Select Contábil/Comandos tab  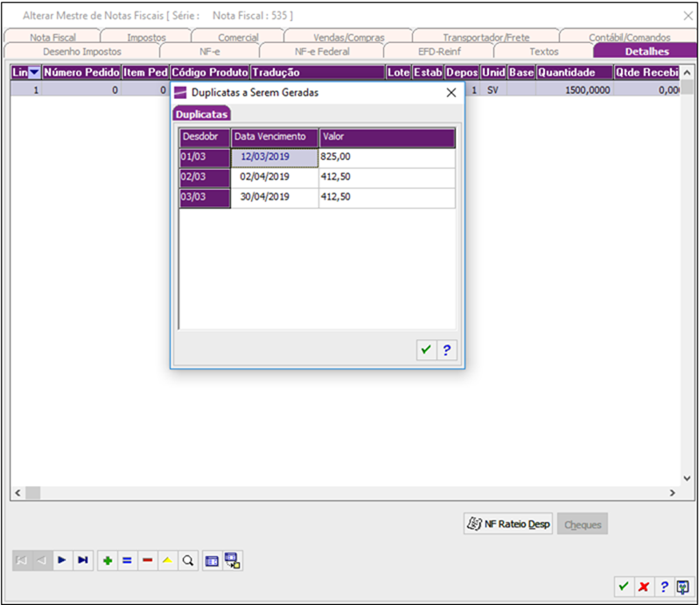tap(630, 37)
